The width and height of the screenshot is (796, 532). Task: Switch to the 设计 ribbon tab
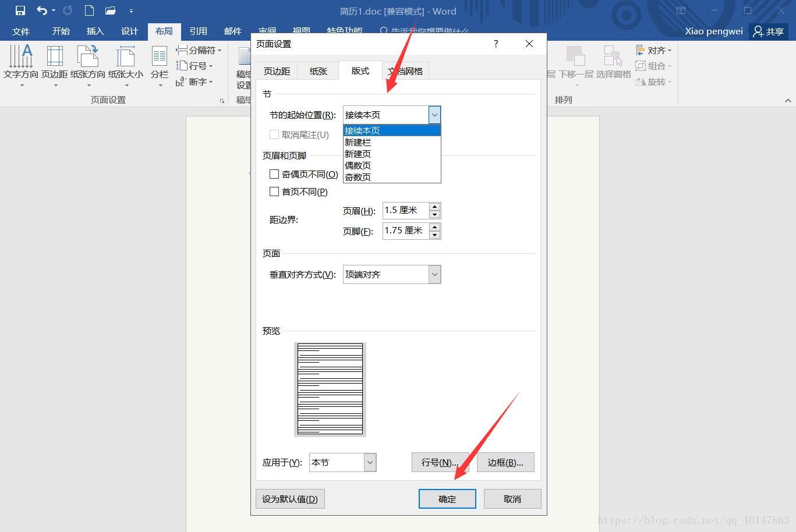129,31
